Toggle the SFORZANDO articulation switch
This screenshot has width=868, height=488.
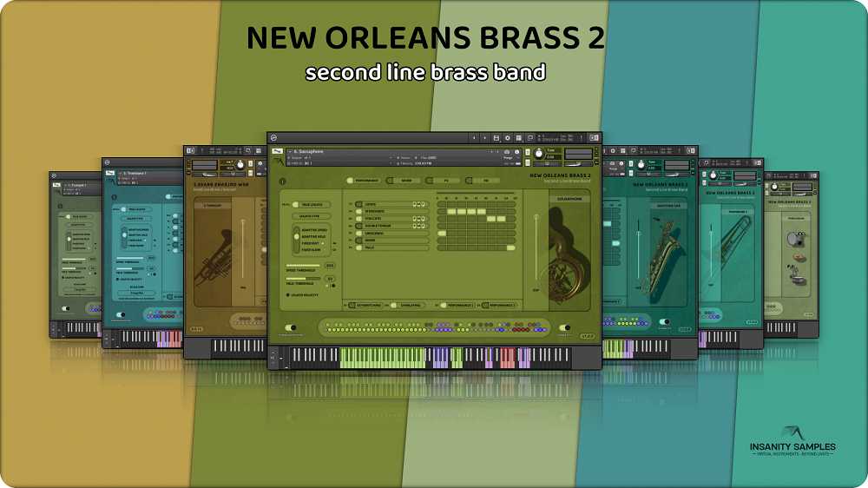358,212
